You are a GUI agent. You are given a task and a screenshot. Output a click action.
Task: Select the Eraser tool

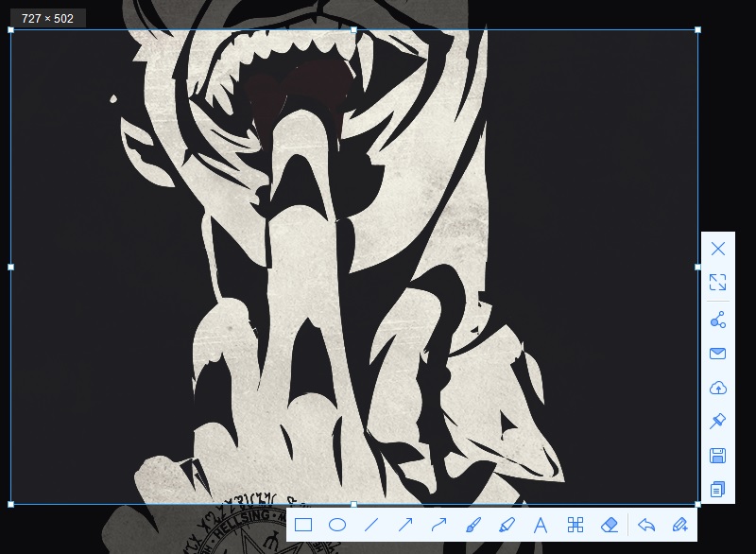[610, 525]
